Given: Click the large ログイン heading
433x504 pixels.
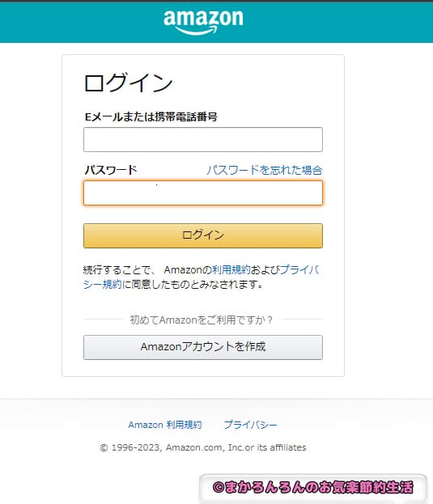Looking at the screenshot, I should coord(128,83).
